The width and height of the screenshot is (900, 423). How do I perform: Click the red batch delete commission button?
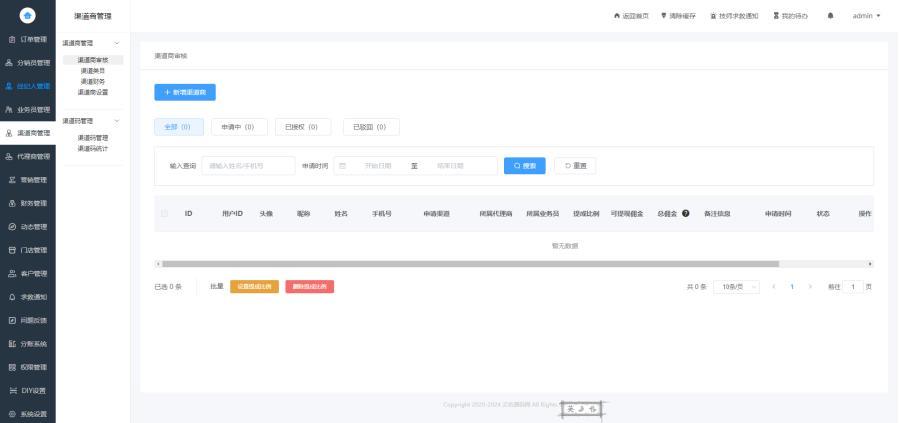(309, 286)
